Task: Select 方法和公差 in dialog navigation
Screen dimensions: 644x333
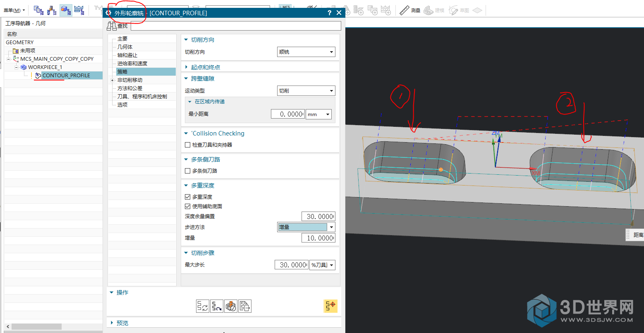Action: [x=130, y=88]
